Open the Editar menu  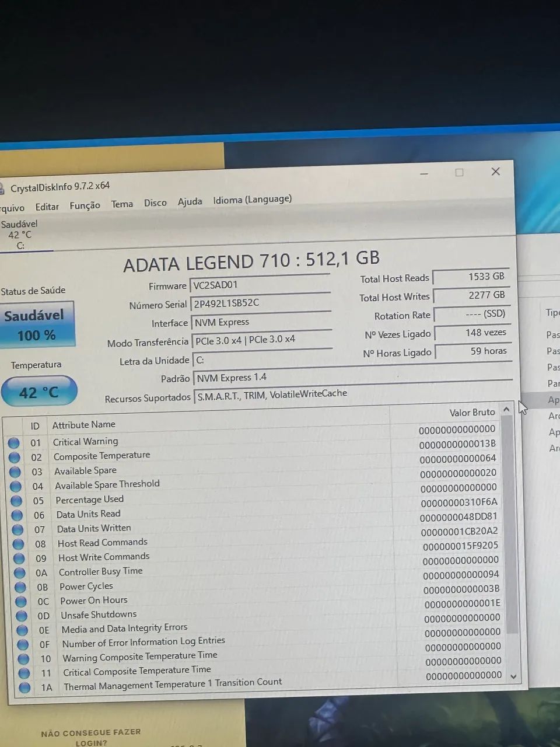point(47,207)
